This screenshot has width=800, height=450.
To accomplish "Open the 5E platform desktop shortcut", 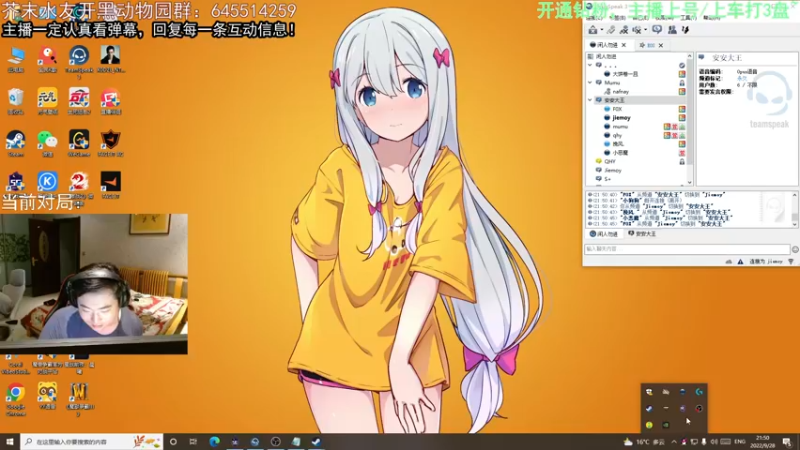I will click(x=16, y=182).
